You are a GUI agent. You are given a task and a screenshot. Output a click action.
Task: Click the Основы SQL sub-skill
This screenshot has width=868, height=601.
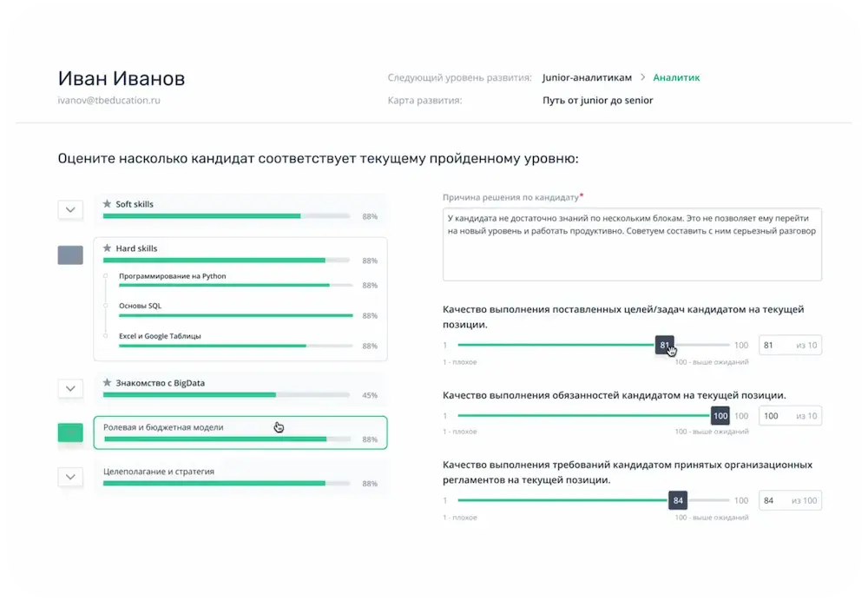140,306
